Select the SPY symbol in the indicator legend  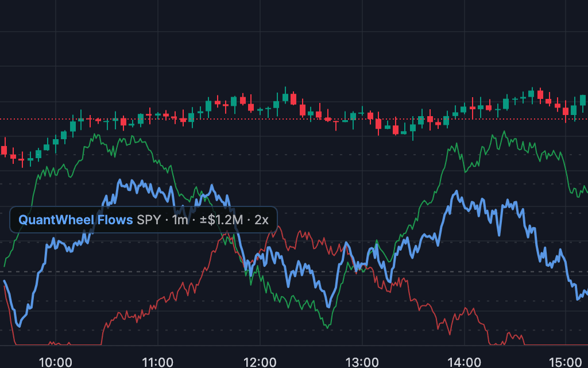[x=149, y=220]
